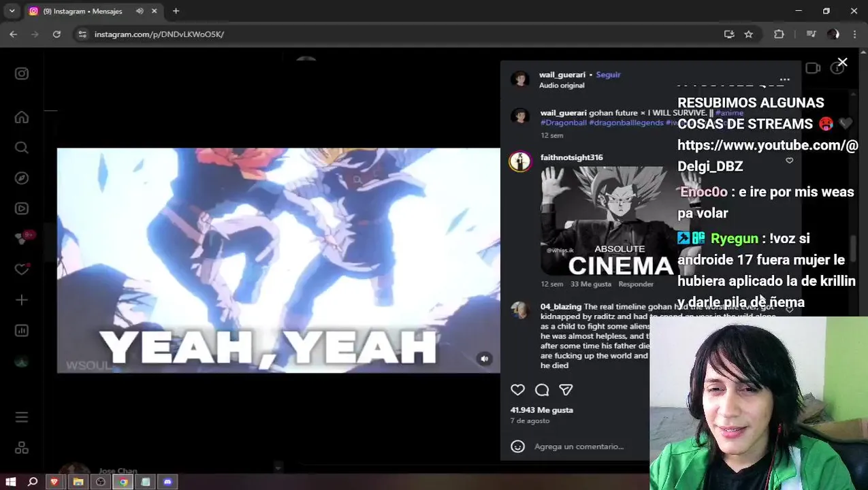The width and height of the screenshot is (868, 490).
Task: Share the post with paper-plane icon
Action: point(566,390)
